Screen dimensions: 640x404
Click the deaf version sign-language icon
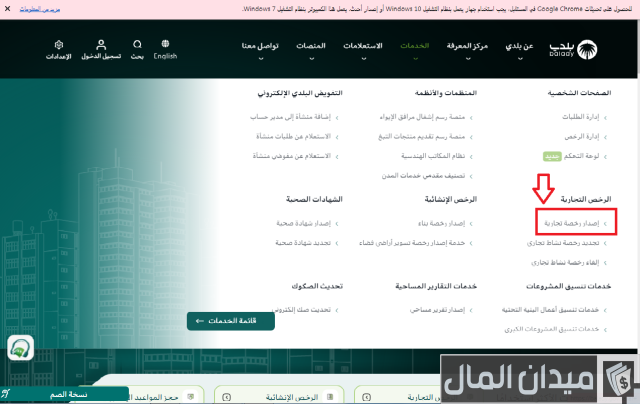pyautogui.click(x=8, y=394)
